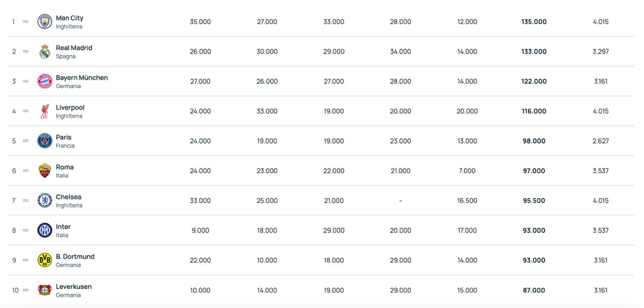Click the B. Dortmund BVB crest
Screen dimensions: 644x308
(x=45, y=260)
